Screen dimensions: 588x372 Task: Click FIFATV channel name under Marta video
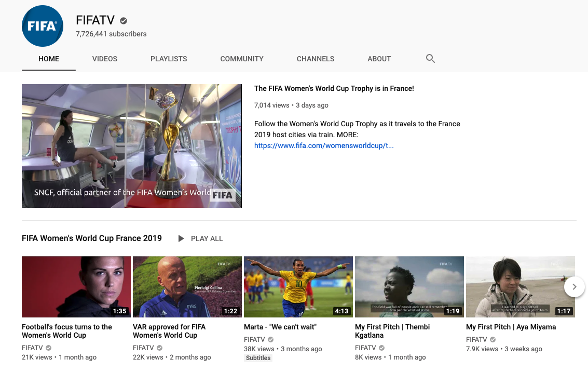[254, 340]
